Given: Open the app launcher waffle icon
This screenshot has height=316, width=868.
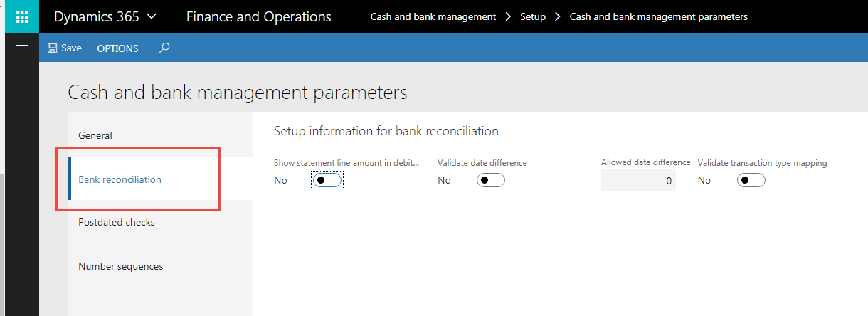Looking at the screenshot, I should (x=21, y=16).
